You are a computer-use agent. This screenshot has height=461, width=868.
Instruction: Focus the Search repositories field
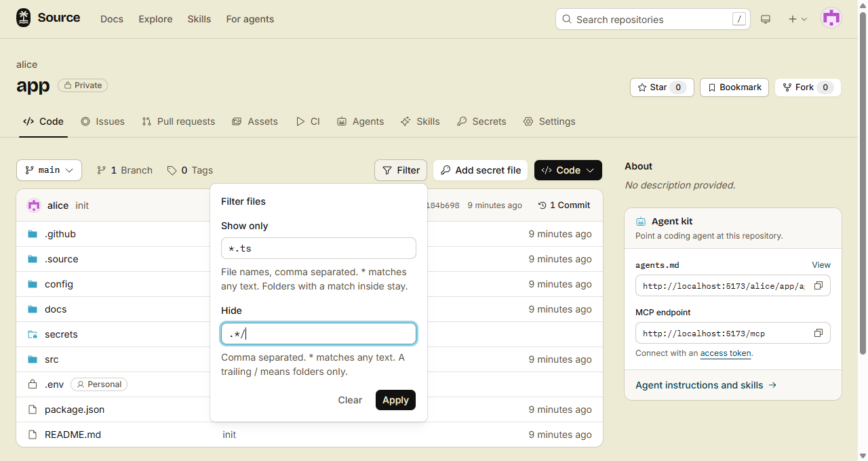pyautogui.click(x=653, y=19)
